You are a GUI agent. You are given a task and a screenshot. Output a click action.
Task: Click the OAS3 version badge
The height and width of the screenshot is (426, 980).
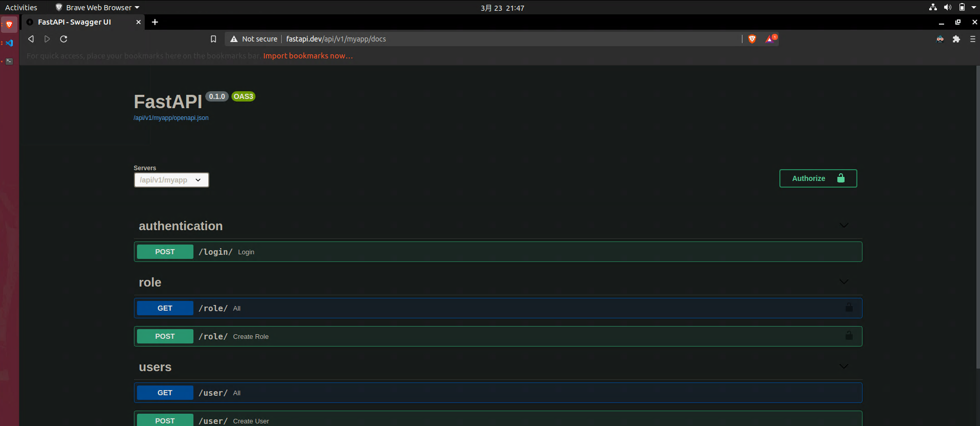[x=243, y=96]
